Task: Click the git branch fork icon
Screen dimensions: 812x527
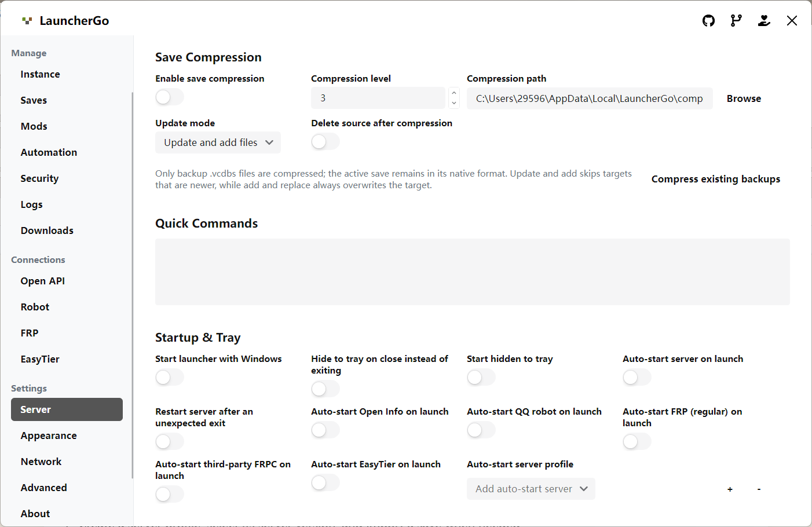Action: [x=736, y=21]
